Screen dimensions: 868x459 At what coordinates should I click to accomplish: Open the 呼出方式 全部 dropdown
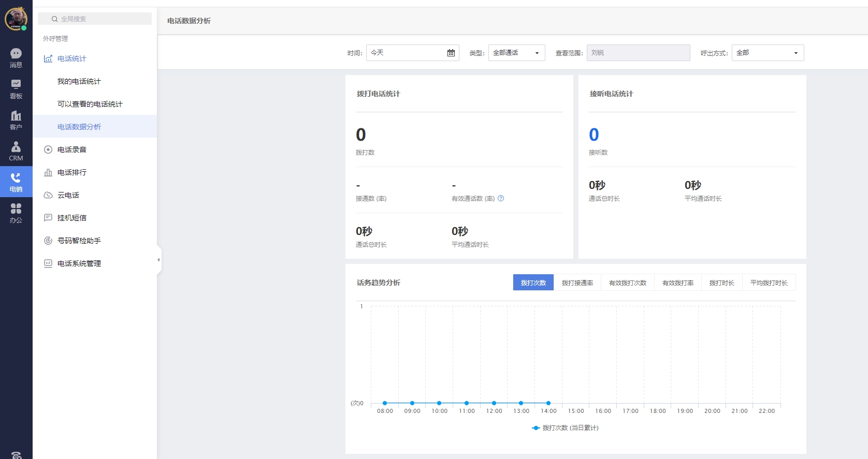768,53
